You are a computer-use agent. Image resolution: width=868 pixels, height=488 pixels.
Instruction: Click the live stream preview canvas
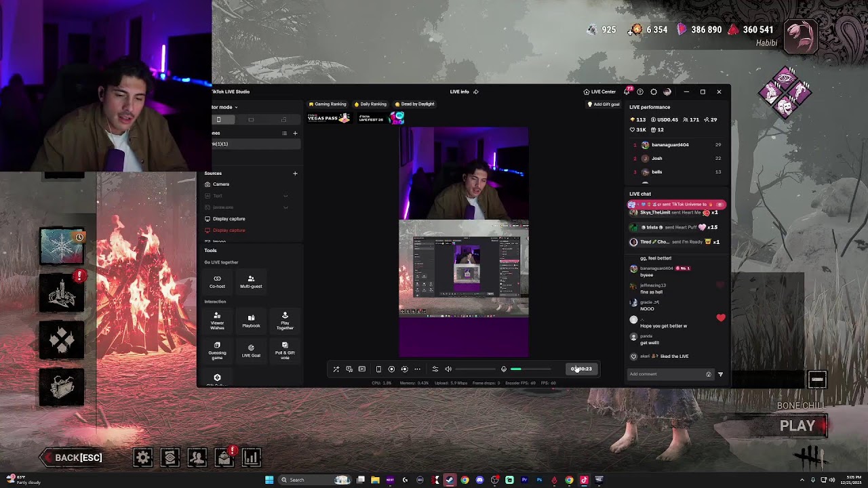tap(464, 242)
